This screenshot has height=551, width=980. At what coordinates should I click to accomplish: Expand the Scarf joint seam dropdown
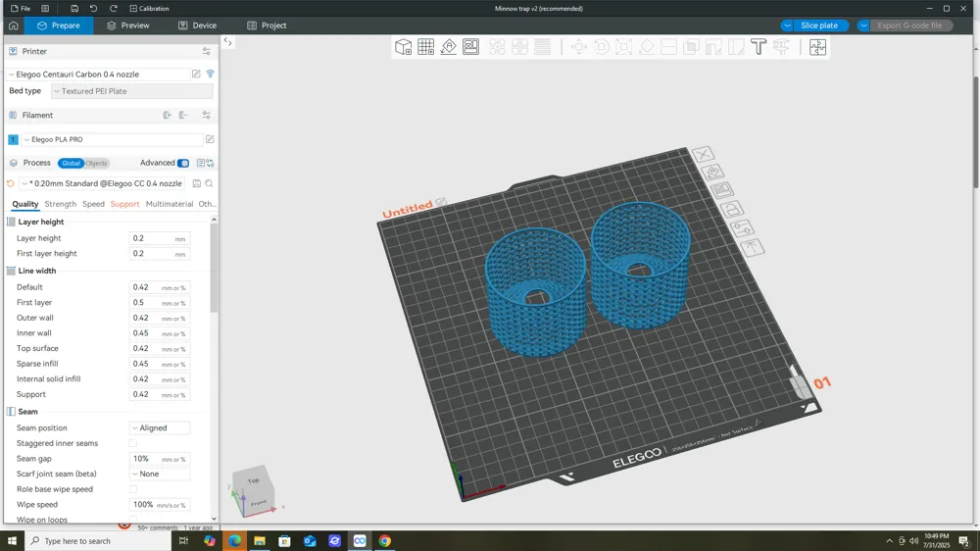160,475
